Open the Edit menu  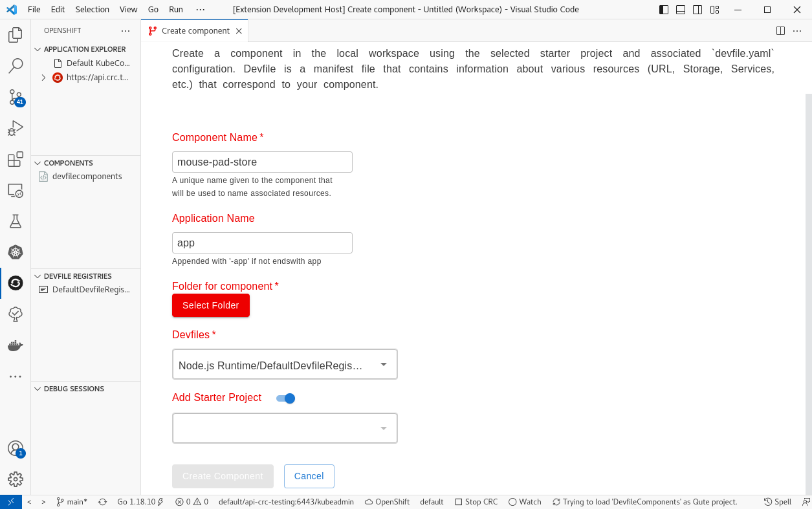(x=58, y=10)
